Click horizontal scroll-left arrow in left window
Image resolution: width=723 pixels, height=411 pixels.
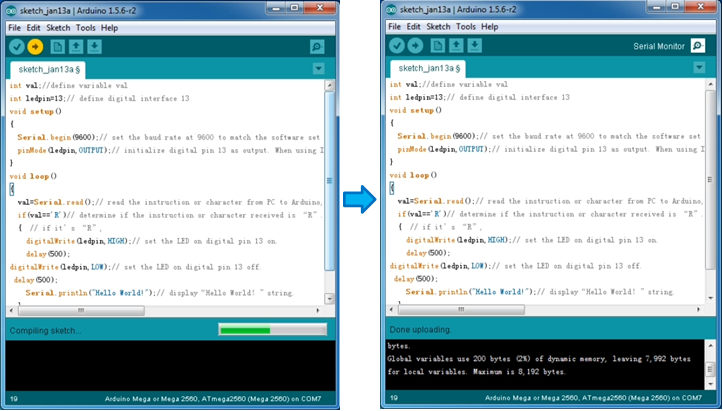coord(12,310)
